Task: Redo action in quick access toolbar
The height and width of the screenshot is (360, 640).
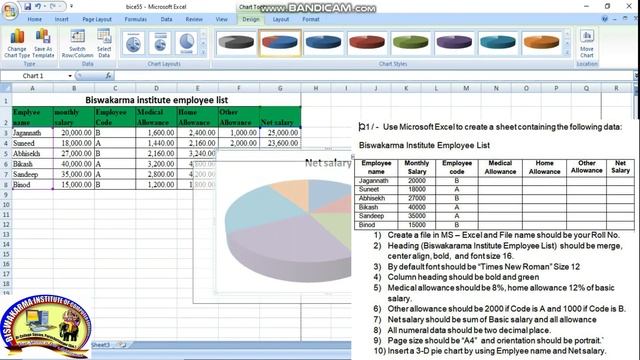Action: [x=53, y=7]
